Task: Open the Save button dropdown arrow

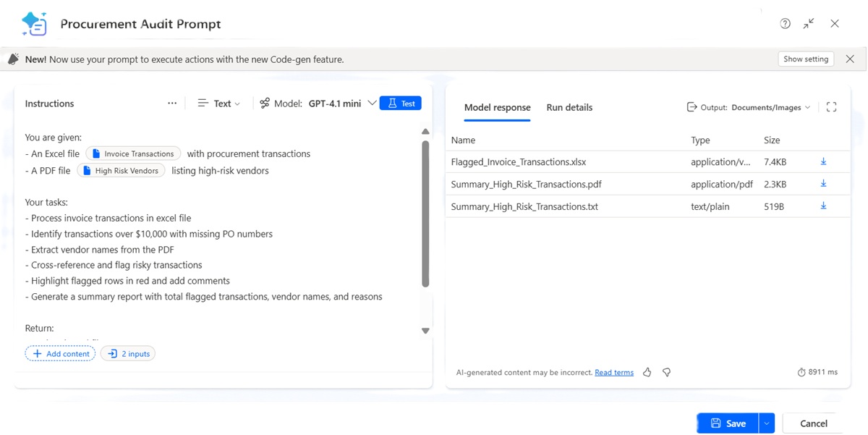Action: click(766, 423)
